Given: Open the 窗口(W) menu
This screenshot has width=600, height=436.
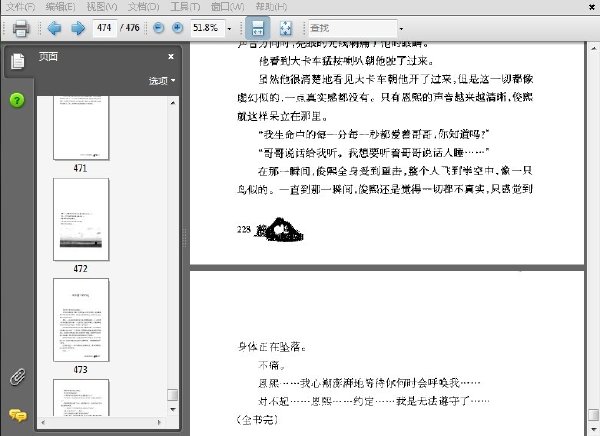Looking at the screenshot, I should (x=227, y=7).
